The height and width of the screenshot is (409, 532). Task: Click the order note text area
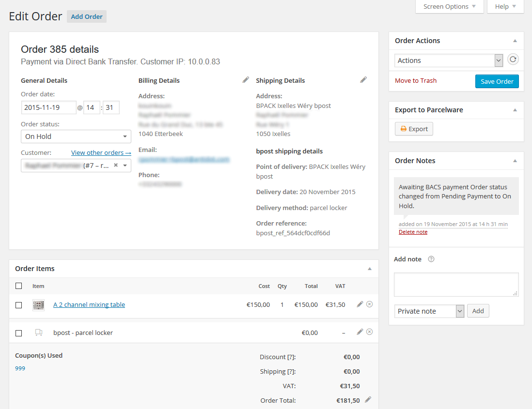[x=456, y=284]
